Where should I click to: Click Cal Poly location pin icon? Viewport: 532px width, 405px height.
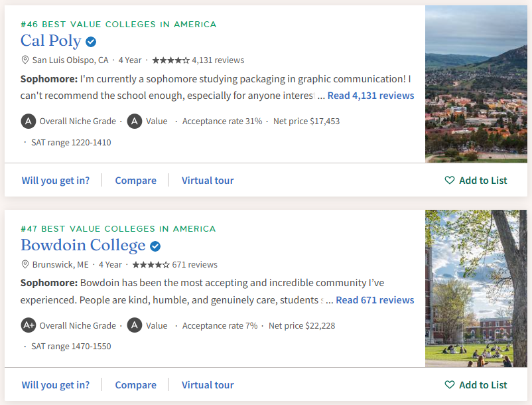click(25, 60)
